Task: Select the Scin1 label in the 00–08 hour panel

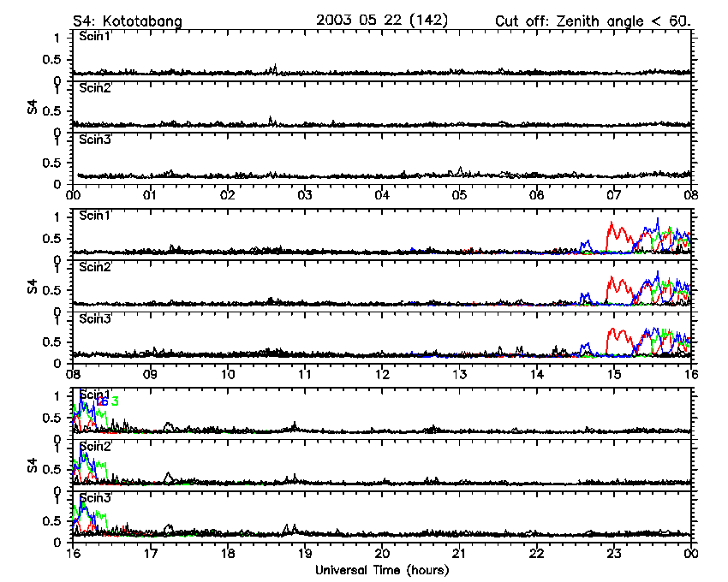Action: [x=95, y=36]
